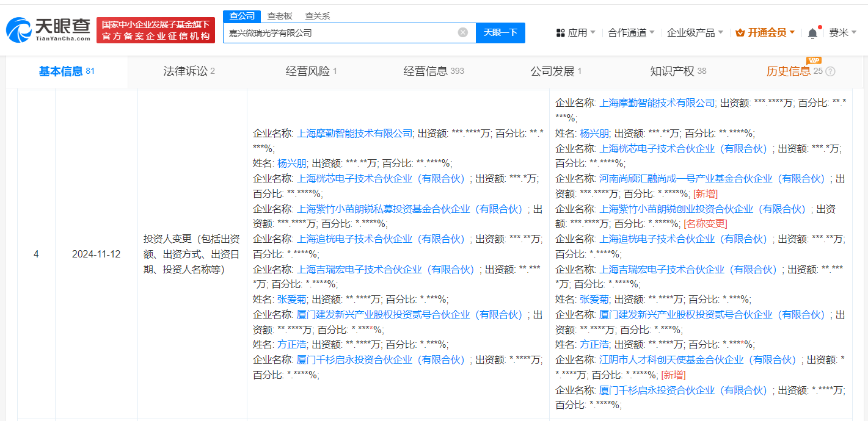Open the 公司发展 tab
The height and width of the screenshot is (421, 868).
coord(556,71)
